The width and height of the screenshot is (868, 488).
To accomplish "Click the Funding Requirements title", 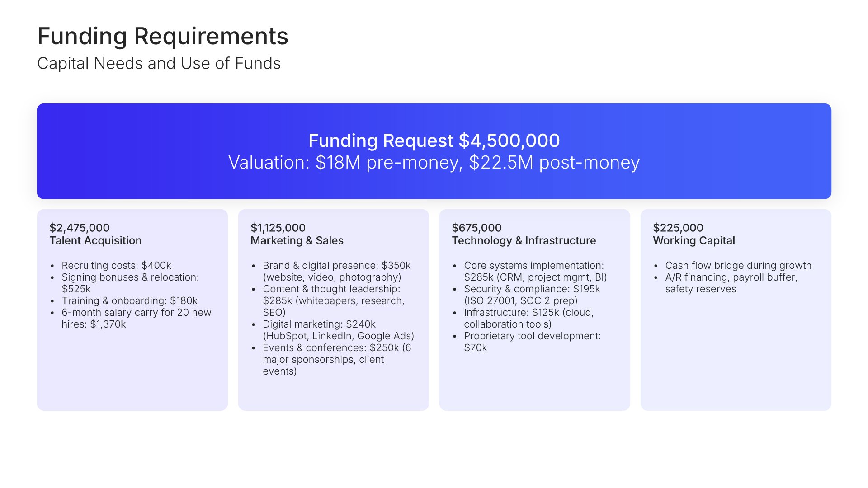I will tap(162, 36).
